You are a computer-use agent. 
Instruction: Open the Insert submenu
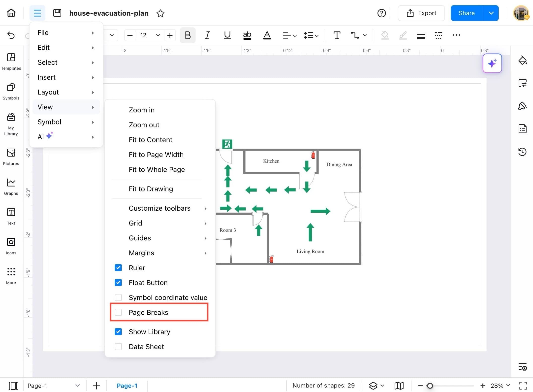(47, 77)
